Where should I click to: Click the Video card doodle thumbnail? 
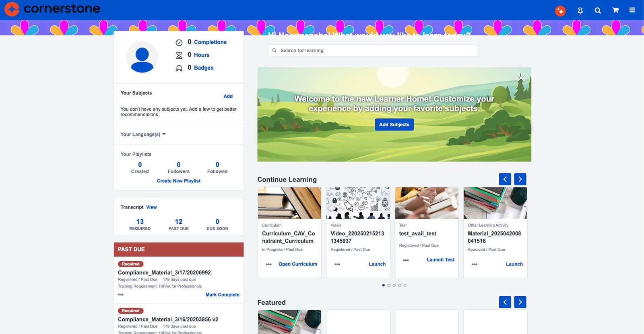tap(358, 203)
